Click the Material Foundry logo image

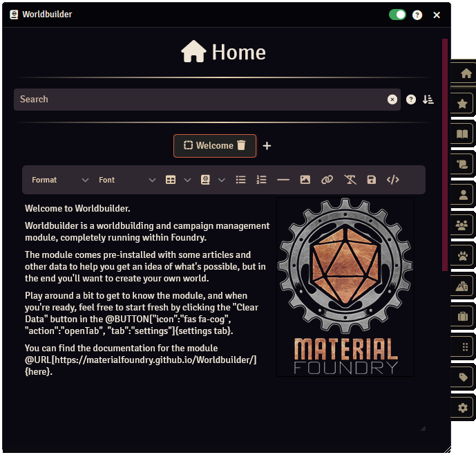(345, 286)
